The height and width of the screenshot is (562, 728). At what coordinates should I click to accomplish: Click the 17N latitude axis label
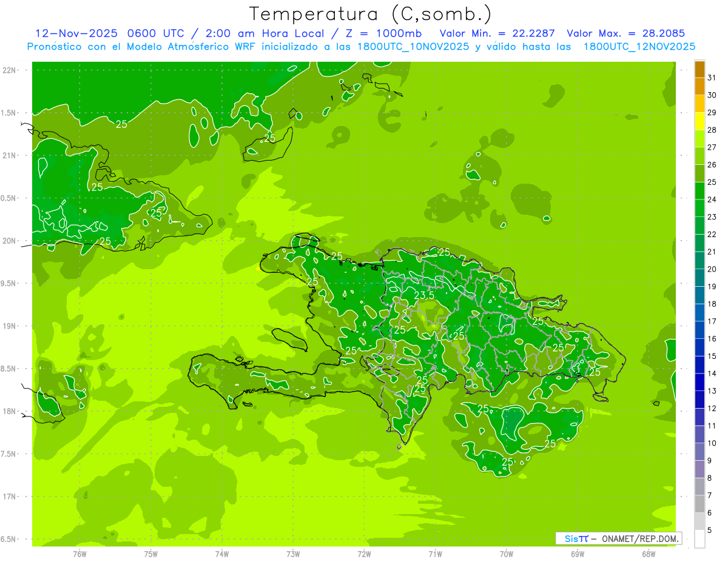(x=8, y=497)
